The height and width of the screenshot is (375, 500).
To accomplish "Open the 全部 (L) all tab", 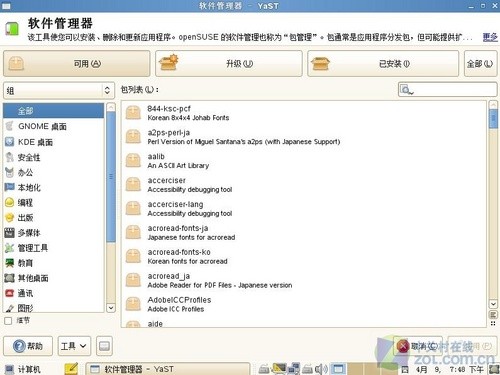I will pos(480,63).
